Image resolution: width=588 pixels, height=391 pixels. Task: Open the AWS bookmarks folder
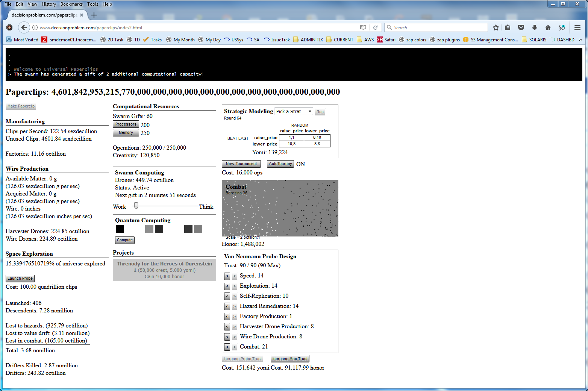pos(365,39)
